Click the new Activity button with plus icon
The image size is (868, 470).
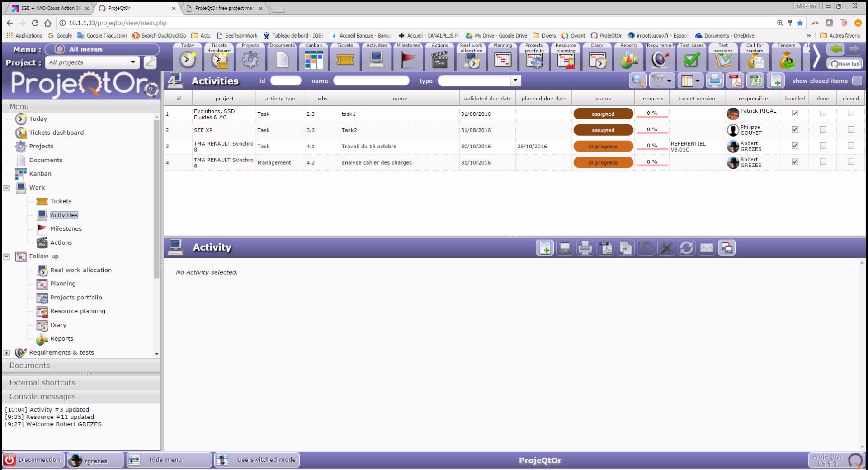pyautogui.click(x=545, y=248)
